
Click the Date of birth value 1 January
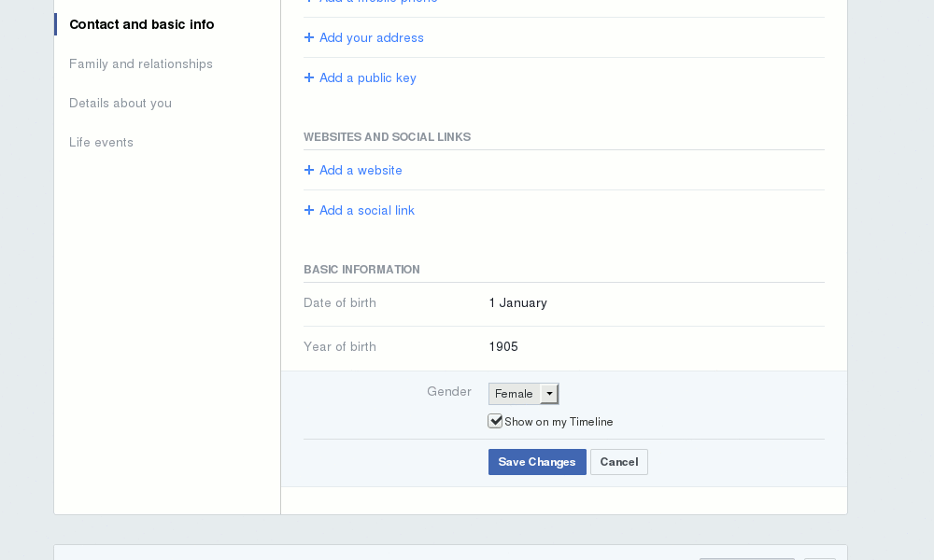click(x=517, y=303)
